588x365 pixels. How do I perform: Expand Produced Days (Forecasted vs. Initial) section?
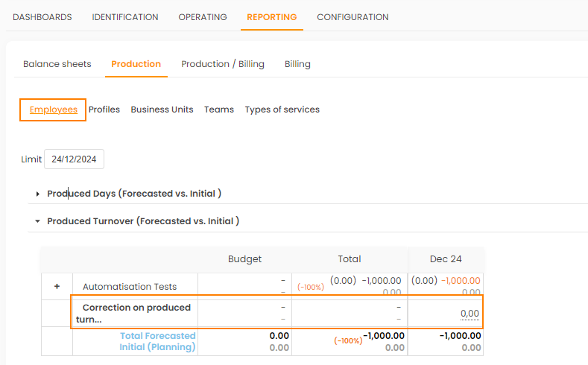pos(38,194)
